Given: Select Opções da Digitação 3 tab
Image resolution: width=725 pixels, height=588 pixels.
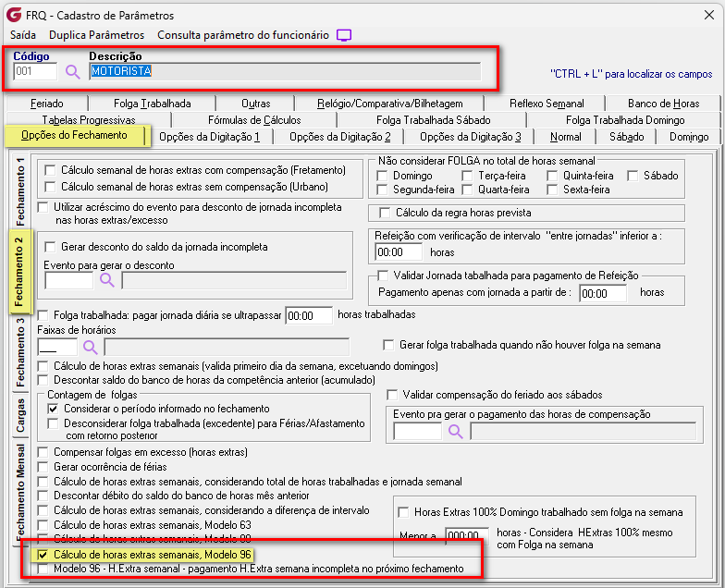Looking at the screenshot, I should [x=470, y=137].
